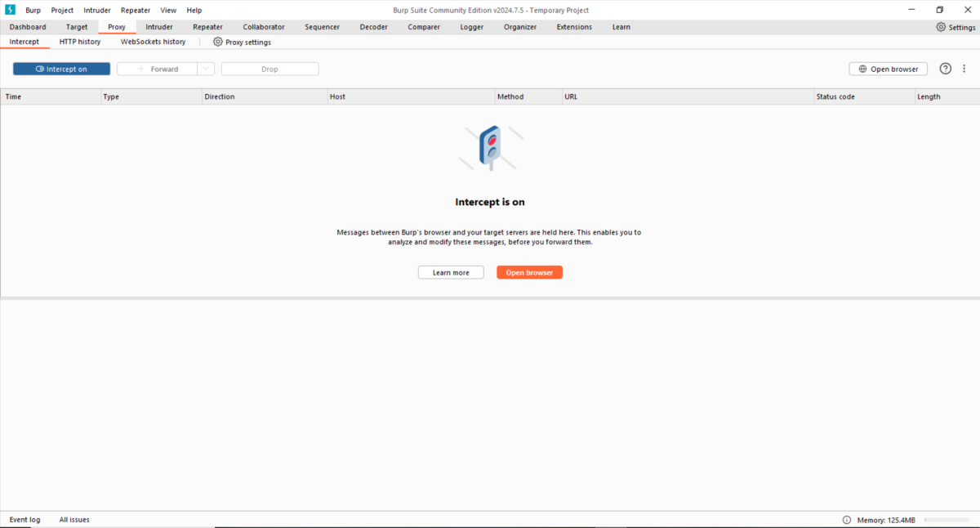Click the Learn more button
980x528 pixels.
click(451, 272)
